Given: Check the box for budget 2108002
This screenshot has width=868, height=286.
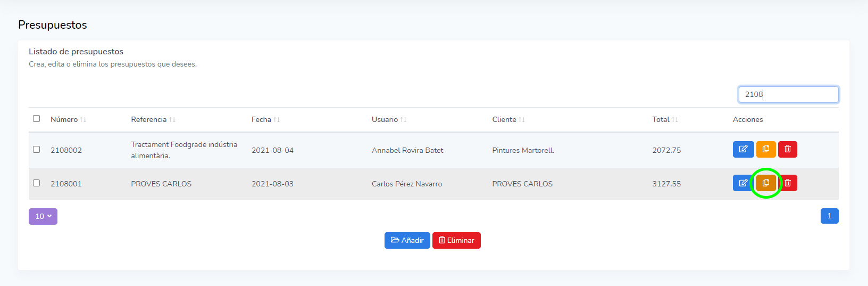Looking at the screenshot, I should pyautogui.click(x=37, y=150).
